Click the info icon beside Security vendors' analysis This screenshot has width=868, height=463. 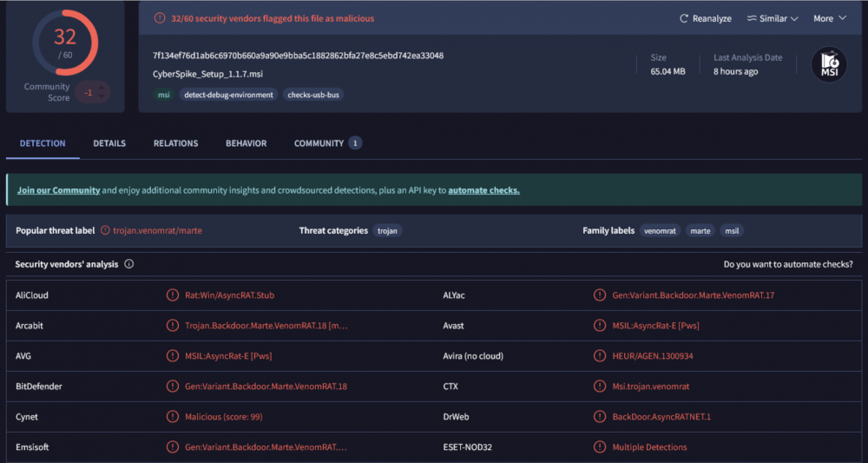[x=129, y=264]
